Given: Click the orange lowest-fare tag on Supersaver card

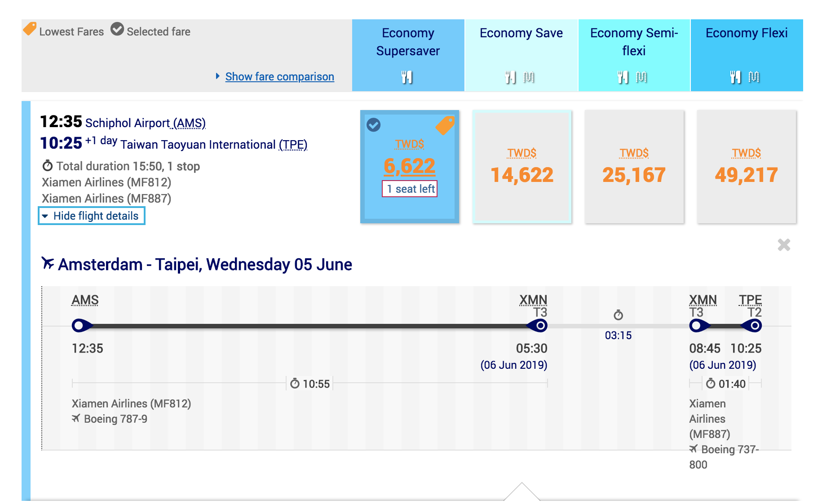Looking at the screenshot, I should (445, 125).
